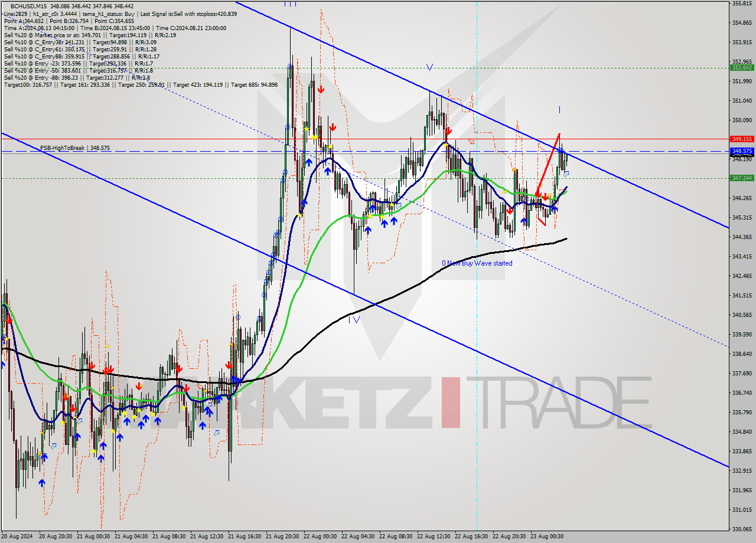Click the 345.315 price axis label
This screenshot has height=543, width=756.
tap(742, 217)
